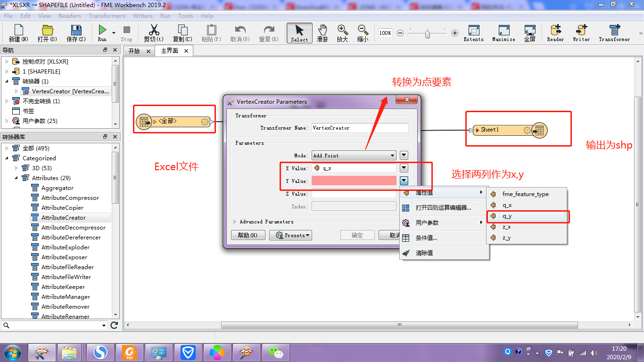
Task: Click the refresh icon beside the search box
Action: 114,325
